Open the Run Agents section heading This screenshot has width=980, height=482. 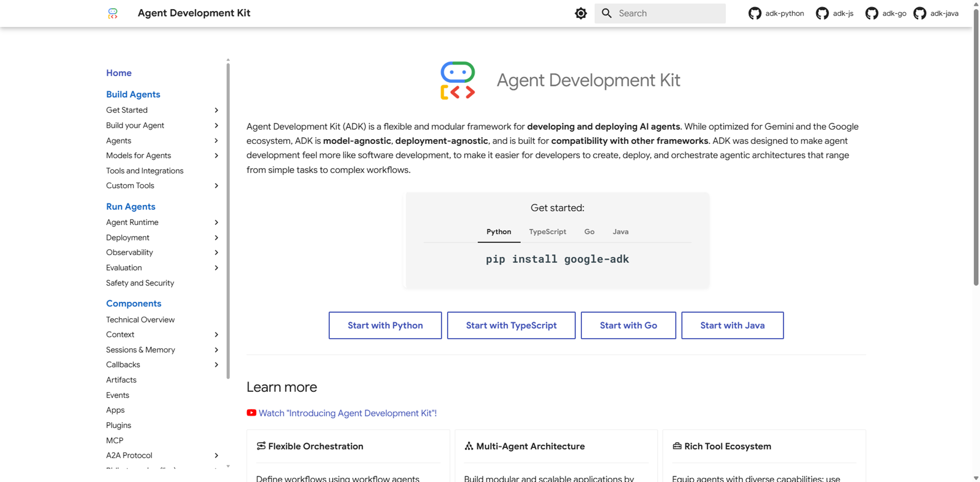131,207
